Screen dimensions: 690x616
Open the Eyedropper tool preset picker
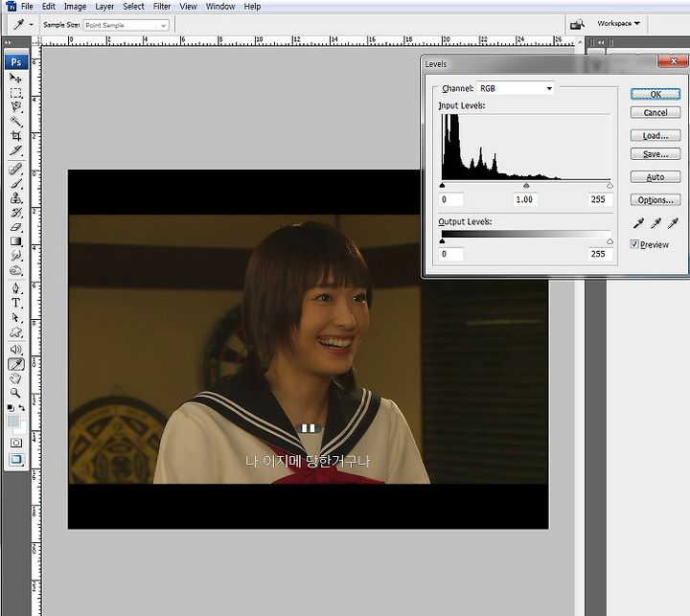click(23, 25)
